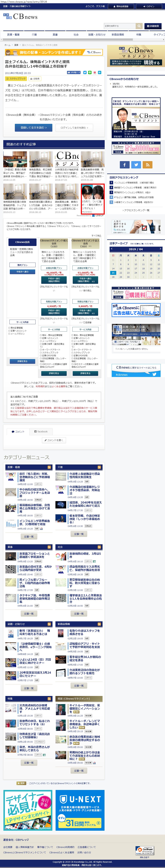Open RSS feed for 介護 category

pyautogui.click(x=99, y=467)
